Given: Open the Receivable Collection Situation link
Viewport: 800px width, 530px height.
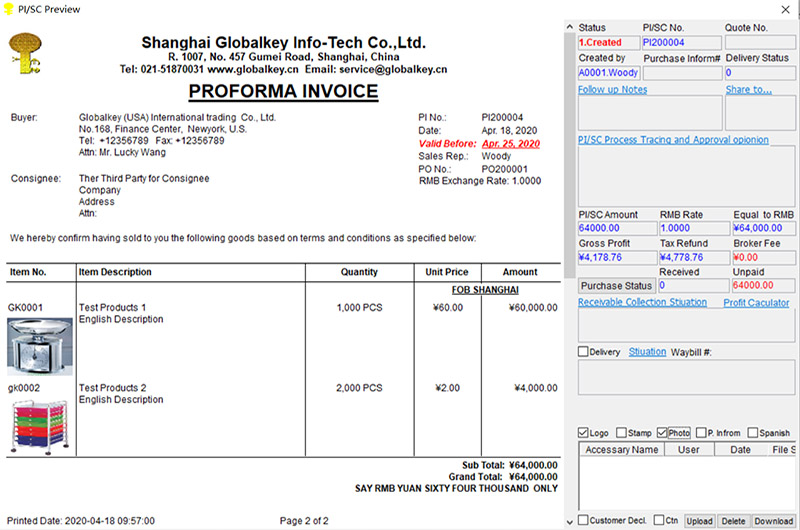Looking at the screenshot, I should (x=642, y=302).
